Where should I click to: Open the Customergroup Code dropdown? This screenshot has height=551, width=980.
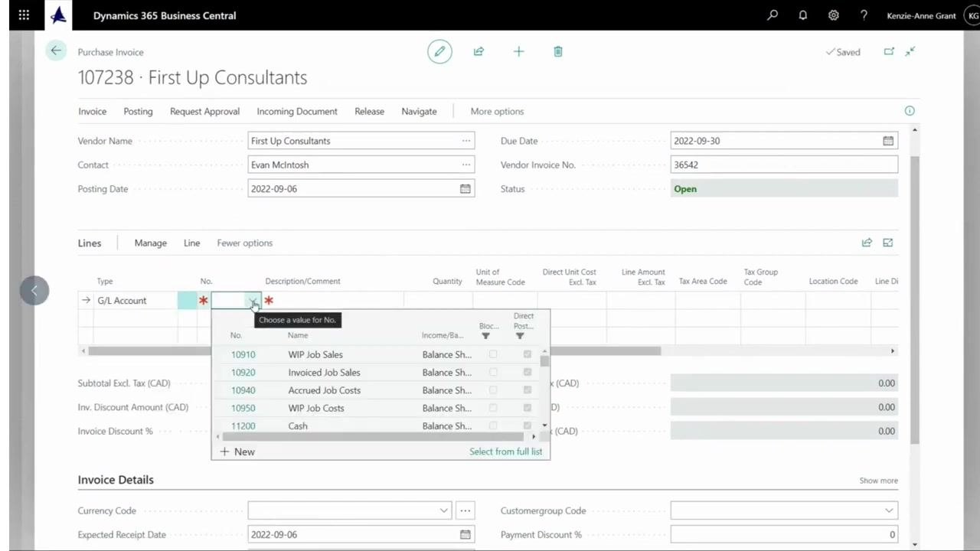point(888,510)
